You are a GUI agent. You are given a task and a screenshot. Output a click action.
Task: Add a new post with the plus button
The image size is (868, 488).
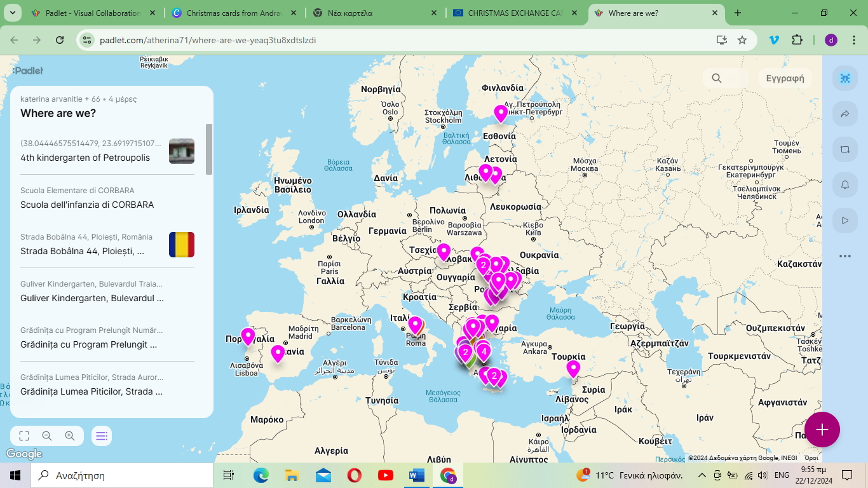pos(822,430)
